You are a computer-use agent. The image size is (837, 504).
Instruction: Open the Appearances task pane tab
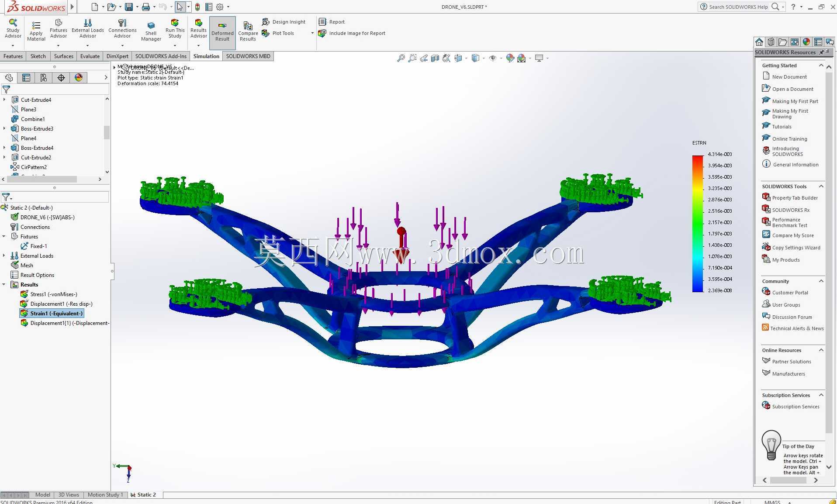click(x=806, y=42)
